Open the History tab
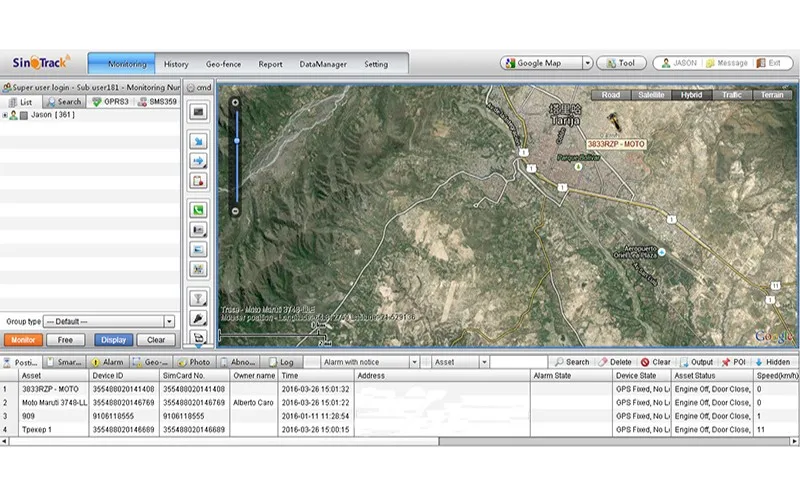This screenshot has height=500, width=800. [x=176, y=64]
